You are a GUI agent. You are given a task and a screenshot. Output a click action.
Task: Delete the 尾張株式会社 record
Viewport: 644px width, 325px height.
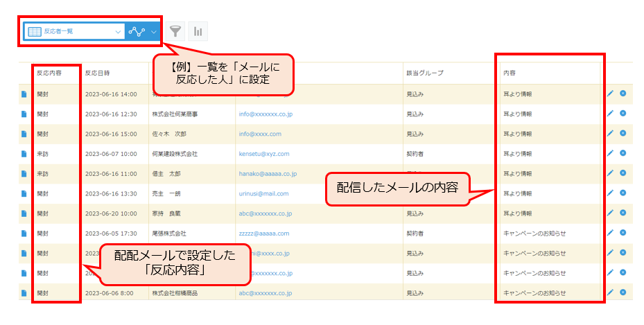(623, 233)
